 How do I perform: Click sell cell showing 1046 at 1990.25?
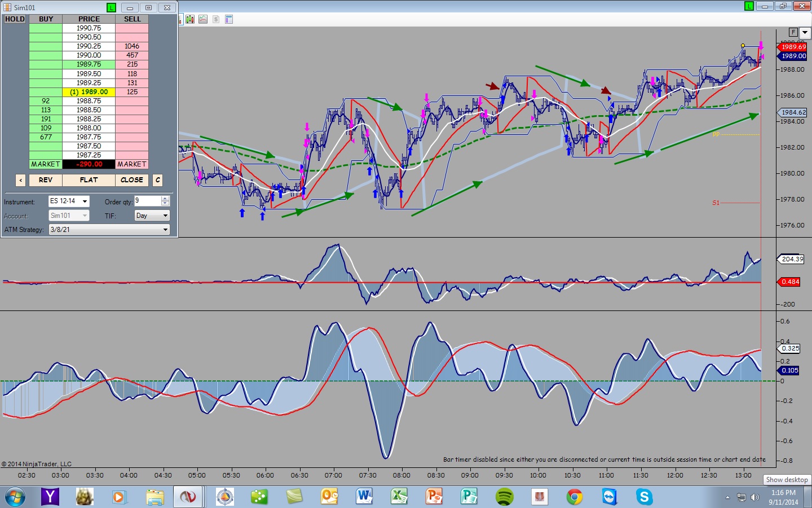coord(132,46)
